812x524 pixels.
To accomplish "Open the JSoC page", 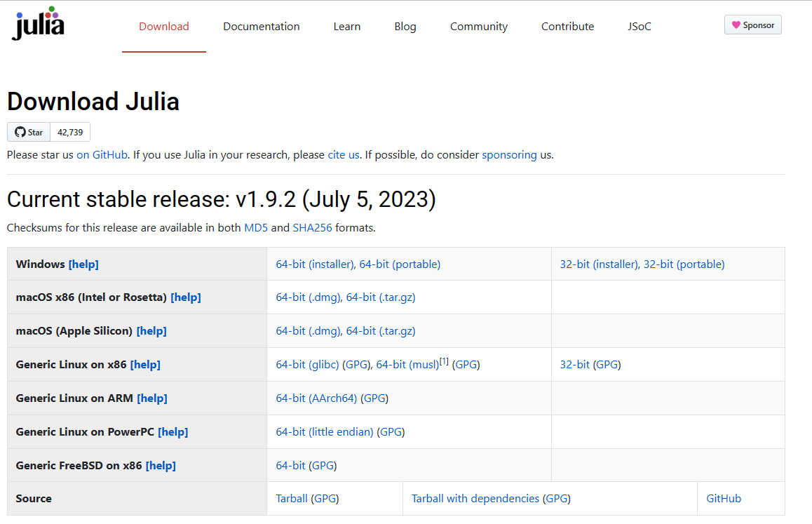I will pos(639,27).
